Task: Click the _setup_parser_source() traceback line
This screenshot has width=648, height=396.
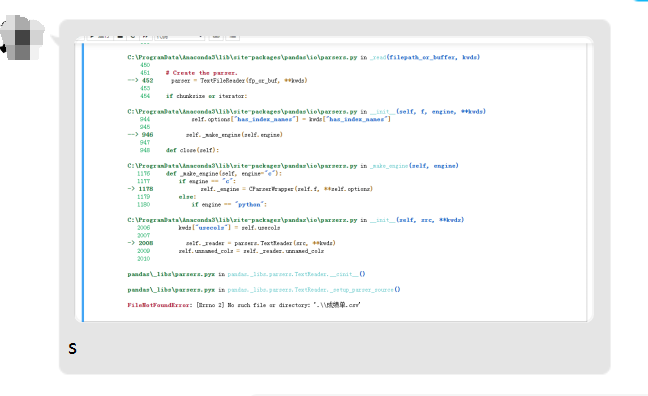Action: tap(264, 290)
